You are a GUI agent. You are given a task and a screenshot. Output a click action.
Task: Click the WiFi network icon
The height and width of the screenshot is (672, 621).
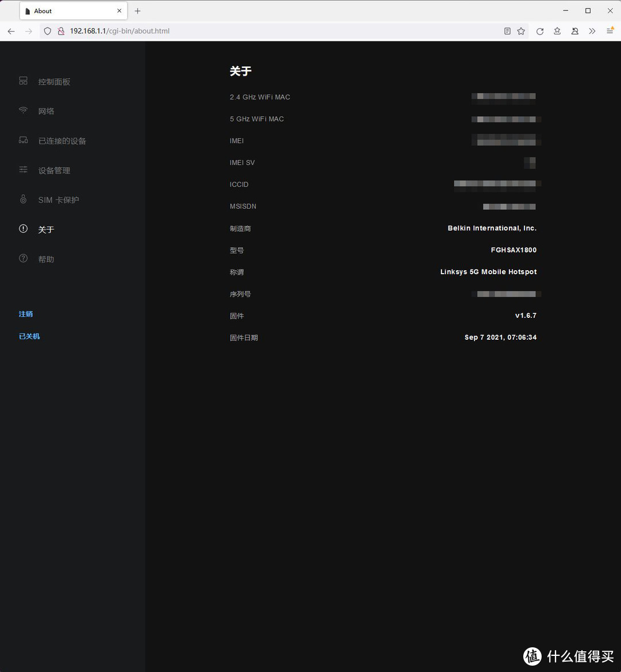(23, 110)
